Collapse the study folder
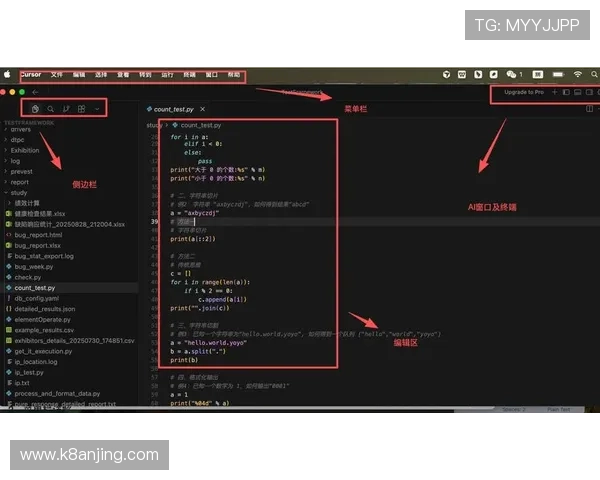The image size is (600, 480). tap(18, 192)
